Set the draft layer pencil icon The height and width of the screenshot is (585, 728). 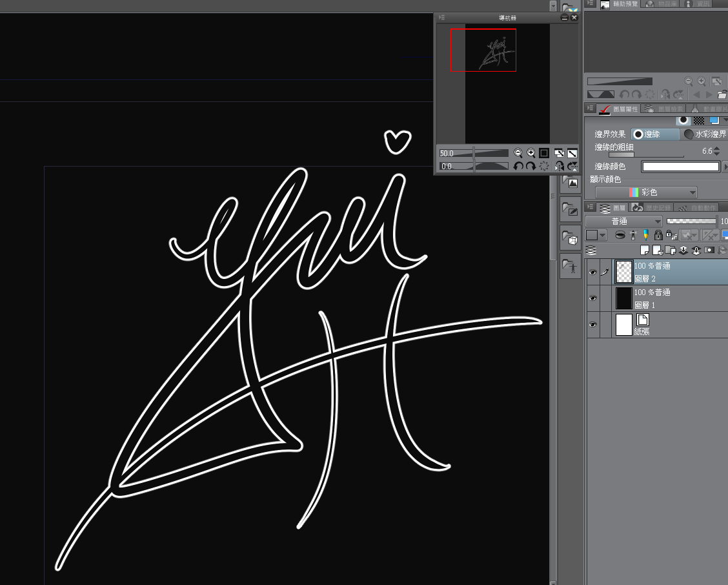(645, 235)
